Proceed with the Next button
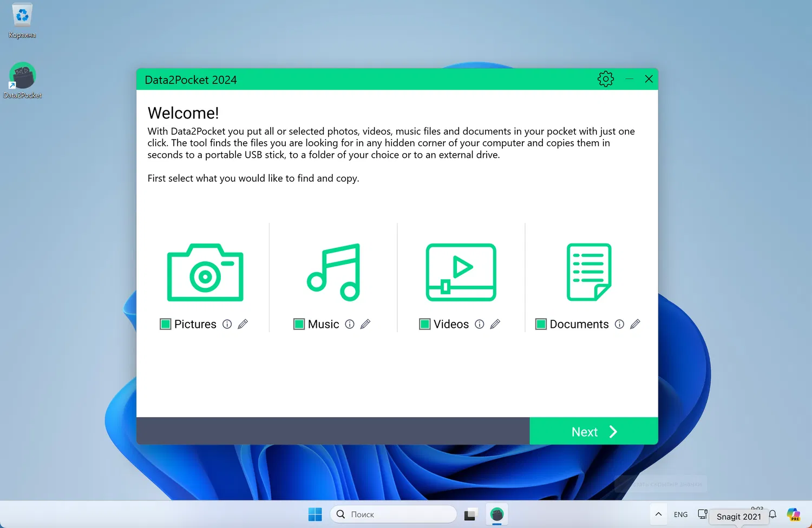The width and height of the screenshot is (812, 528). [x=594, y=431]
